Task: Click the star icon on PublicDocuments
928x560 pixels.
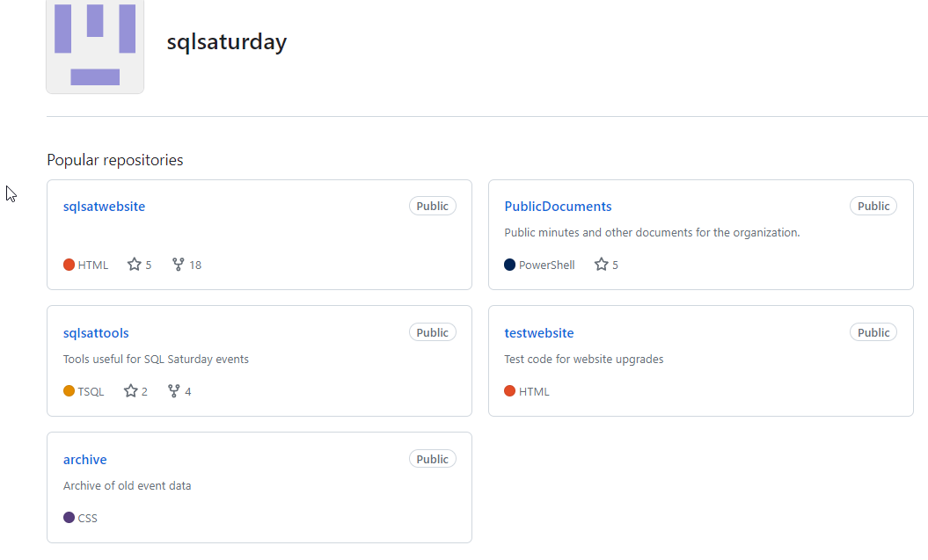Action: pyautogui.click(x=602, y=265)
